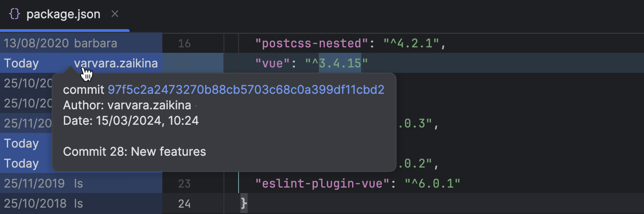The width and height of the screenshot is (644, 214).
Task: Click the JSON file type icon on tab
Action: tap(15, 14)
